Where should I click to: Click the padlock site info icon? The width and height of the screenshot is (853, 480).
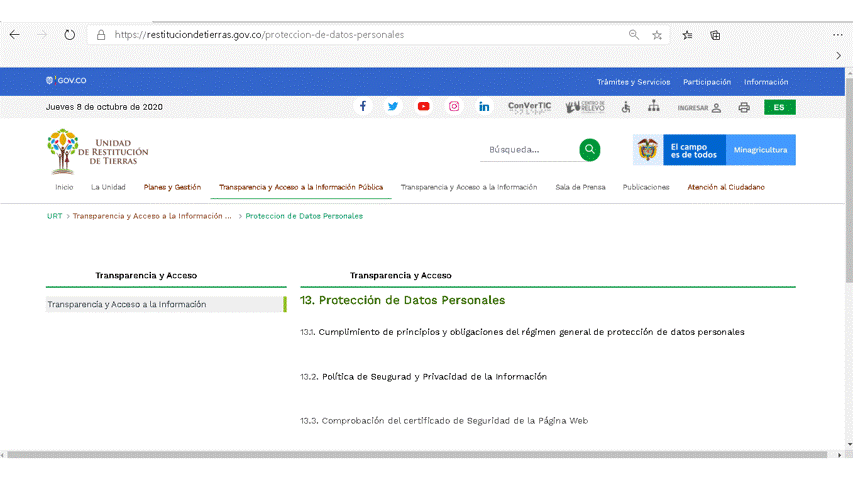pos(101,35)
